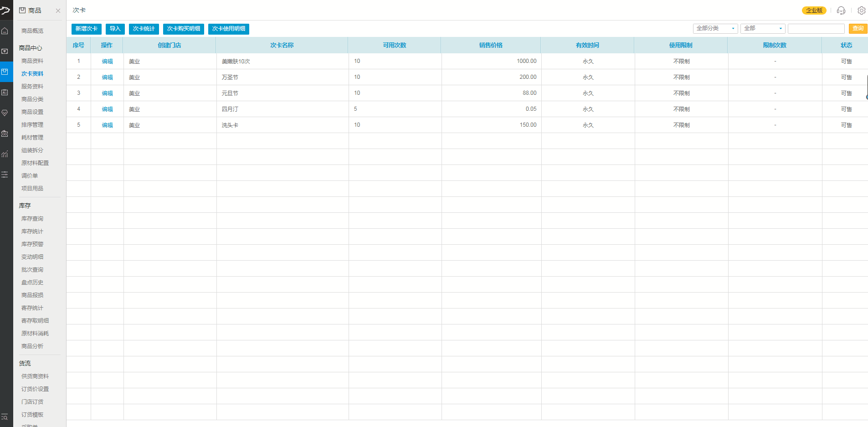Viewport: 868px width, 427px height.
Task: Open 商品设置 in the side menu
Action: pos(32,112)
